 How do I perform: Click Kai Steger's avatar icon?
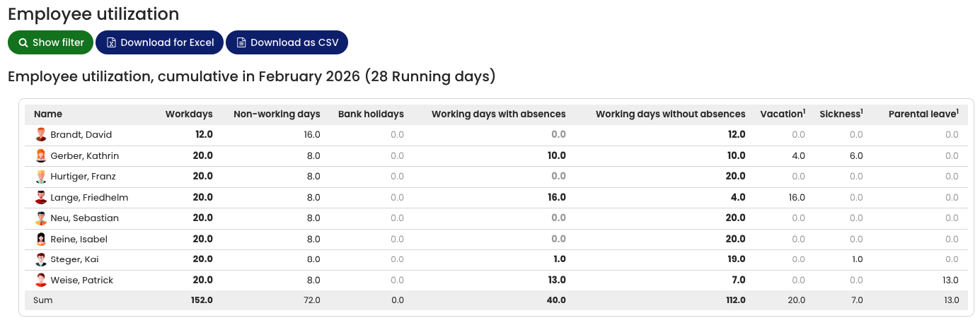point(41,260)
